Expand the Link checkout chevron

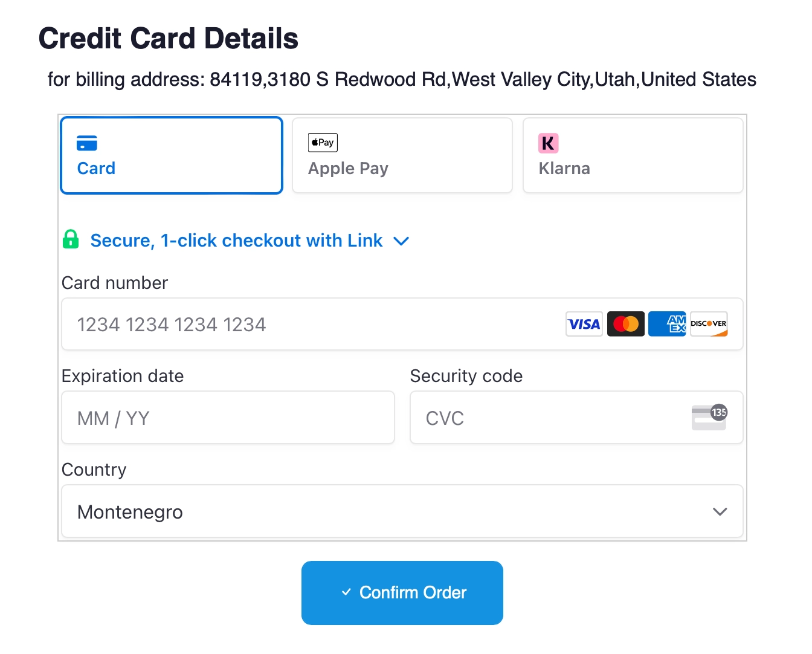(x=401, y=241)
